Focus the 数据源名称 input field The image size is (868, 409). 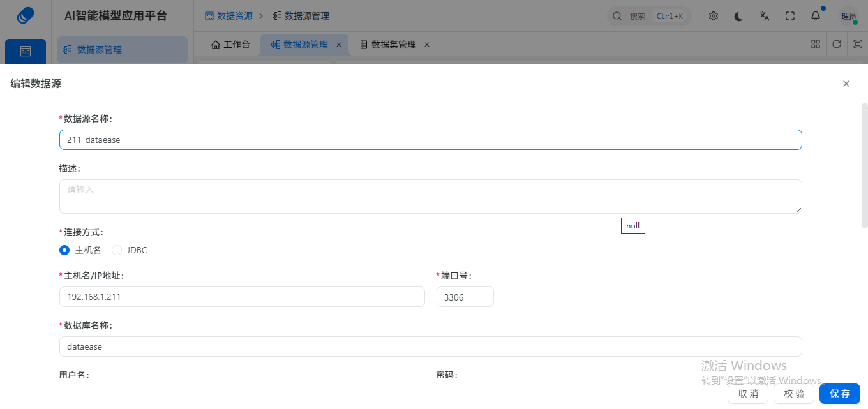pos(431,140)
